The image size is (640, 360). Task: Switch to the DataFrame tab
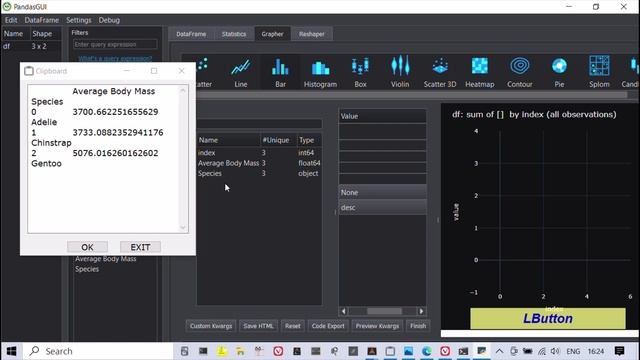click(x=191, y=34)
